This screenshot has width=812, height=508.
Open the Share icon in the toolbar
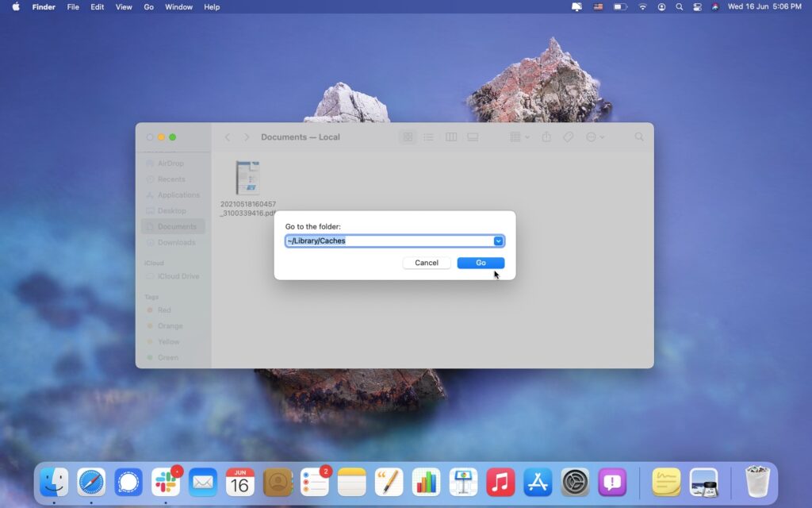(546, 137)
